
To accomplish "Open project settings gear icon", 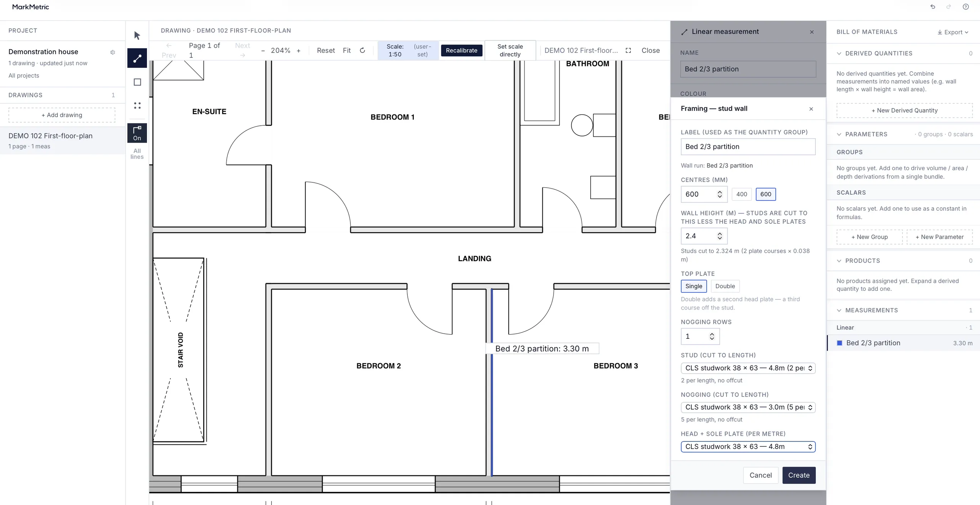I will (x=113, y=52).
